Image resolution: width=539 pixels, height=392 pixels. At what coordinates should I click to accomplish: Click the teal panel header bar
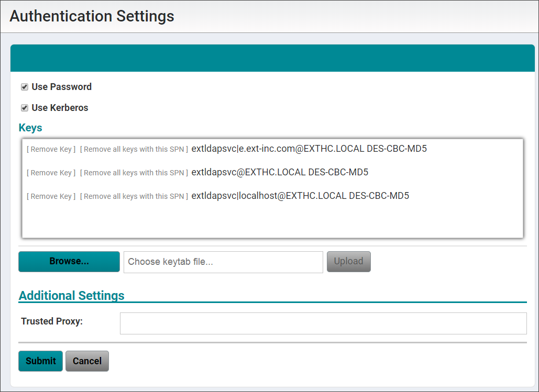click(272, 58)
